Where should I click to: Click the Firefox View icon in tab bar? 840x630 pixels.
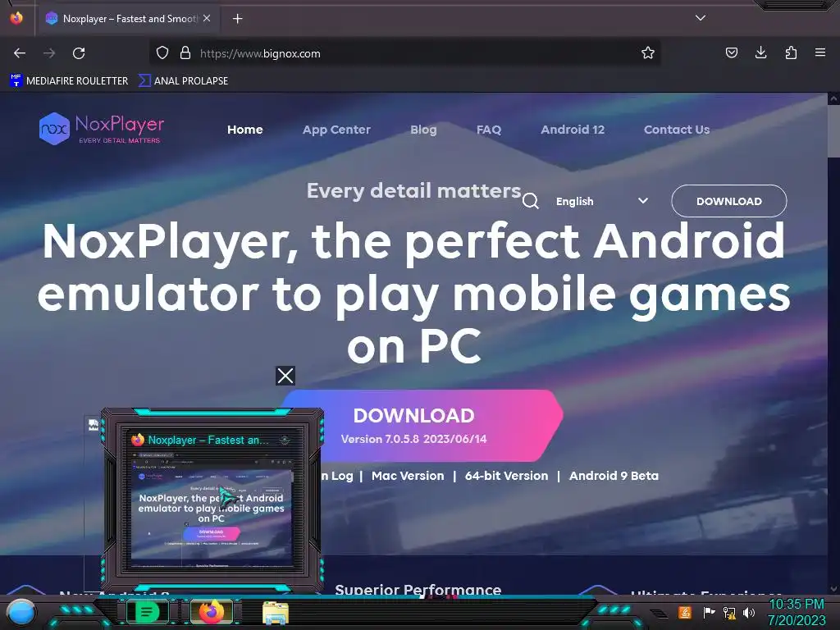16,18
